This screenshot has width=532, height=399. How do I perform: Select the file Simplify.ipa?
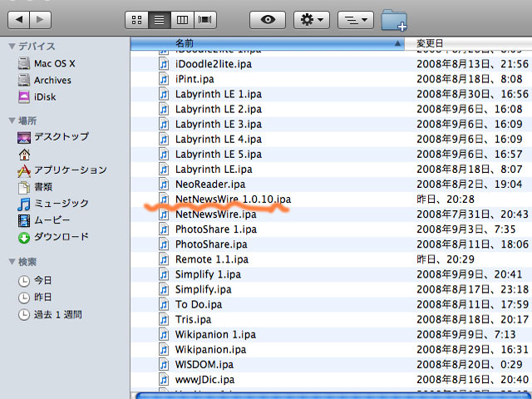(203, 289)
